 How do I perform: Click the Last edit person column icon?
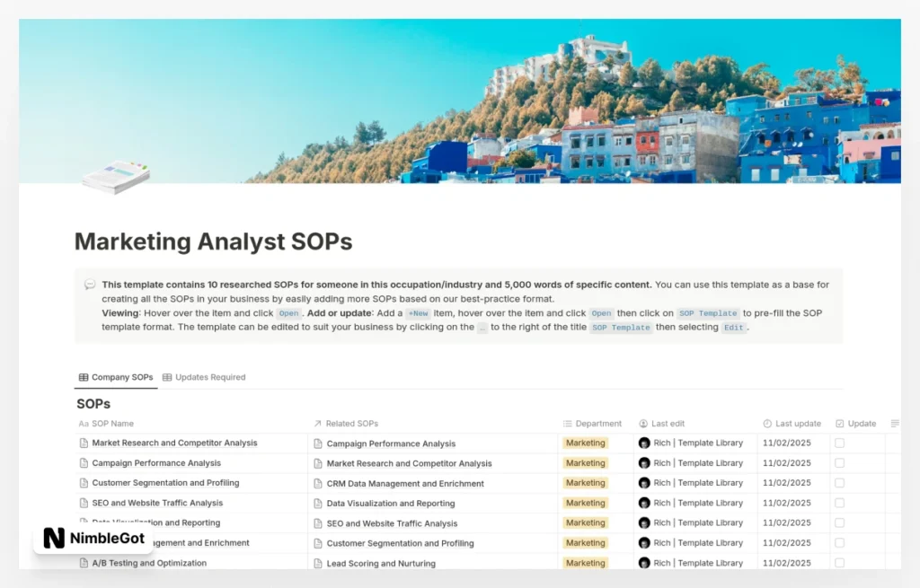point(643,423)
